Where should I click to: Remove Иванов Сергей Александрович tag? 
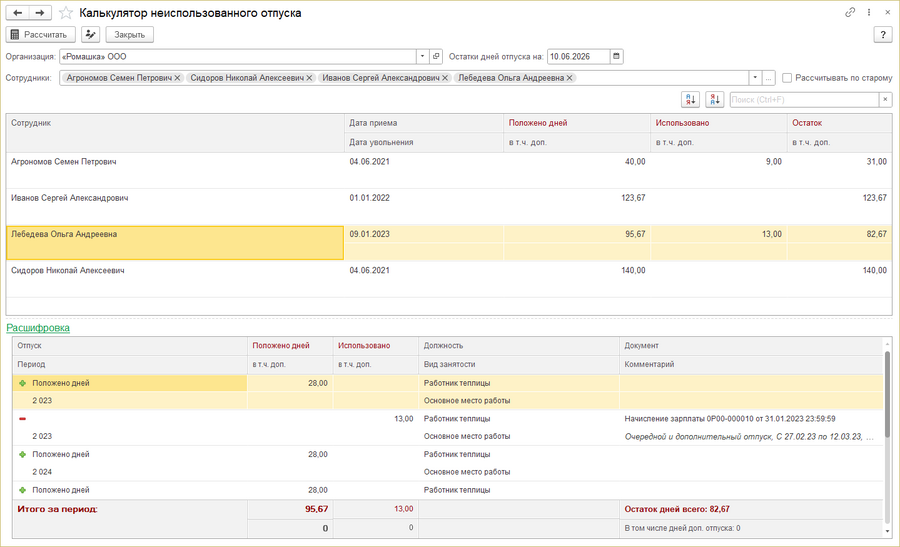[x=445, y=77]
